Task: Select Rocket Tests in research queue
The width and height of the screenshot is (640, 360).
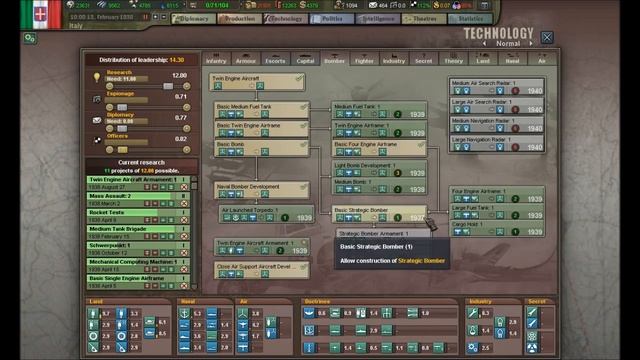Action: click(x=138, y=216)
